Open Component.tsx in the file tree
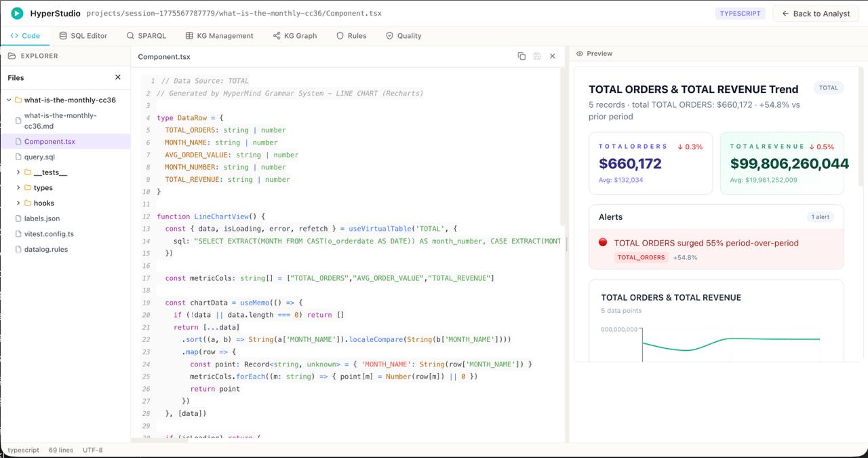This screenshot has height=458, width=868. (65, 141)
